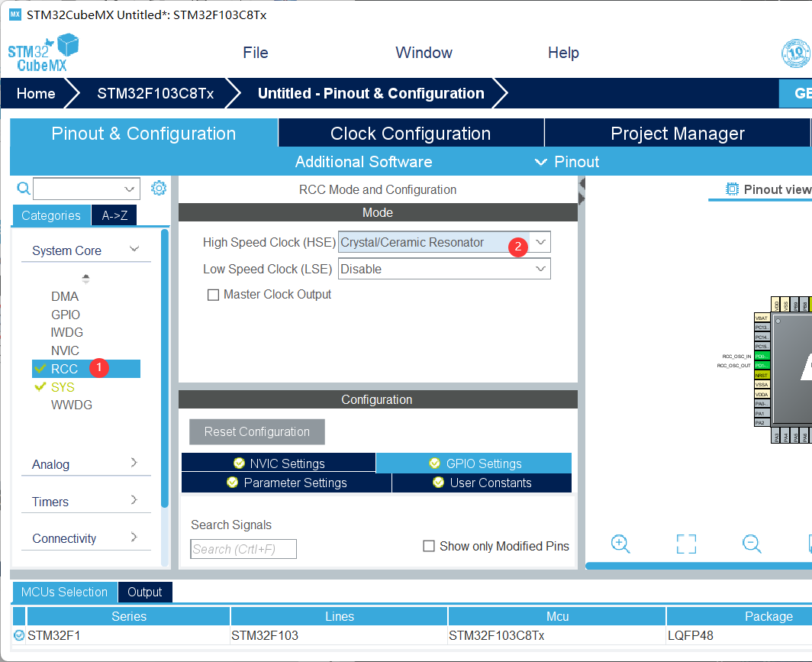Select the Pinout & Configuration tab
The height and width of the screenshot is (662, 812).
coord(143,133)
